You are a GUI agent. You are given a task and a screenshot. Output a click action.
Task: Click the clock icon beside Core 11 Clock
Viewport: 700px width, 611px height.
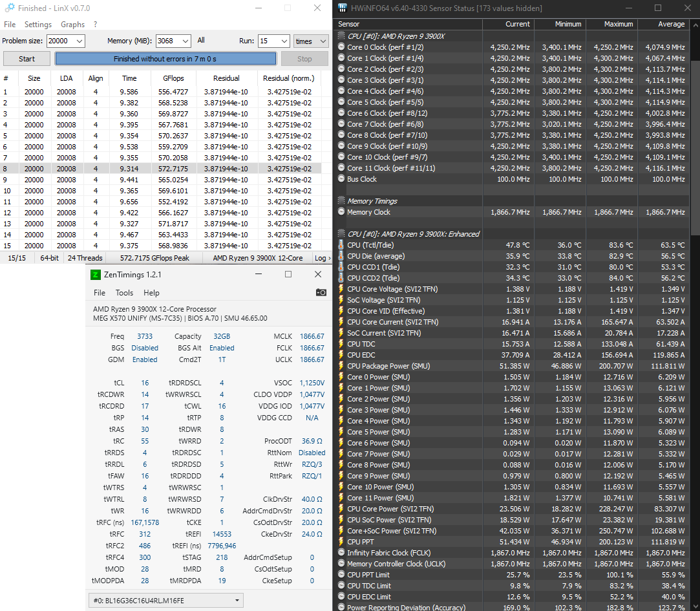[341, 168]
